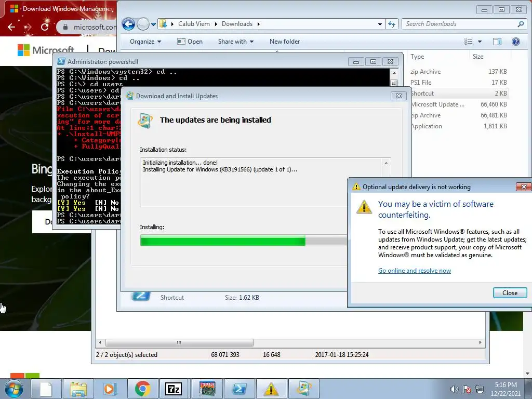532x399 pixels.
Task: Click Chrome reload button
Action: tap(45, 27)
